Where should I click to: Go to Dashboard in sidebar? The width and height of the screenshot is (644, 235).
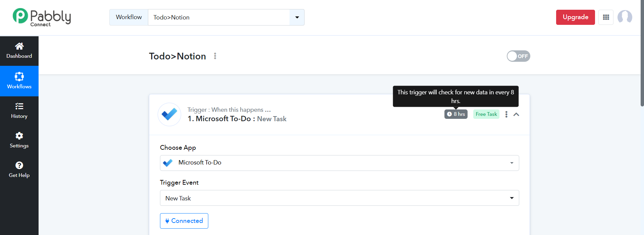pyautogui.click(x=19, y=51)
